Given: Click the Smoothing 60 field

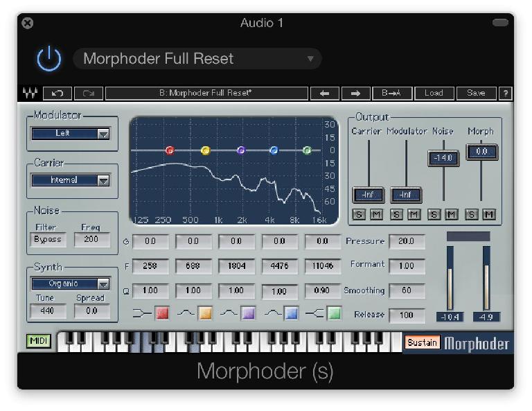Looking at the screenshot, I should (x=407, y=291).
